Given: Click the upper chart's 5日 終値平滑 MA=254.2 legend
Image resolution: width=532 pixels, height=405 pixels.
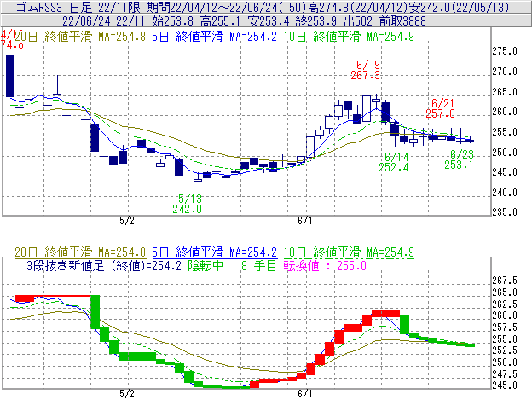Looking at the screenshot, I should [x=215, y=37].
